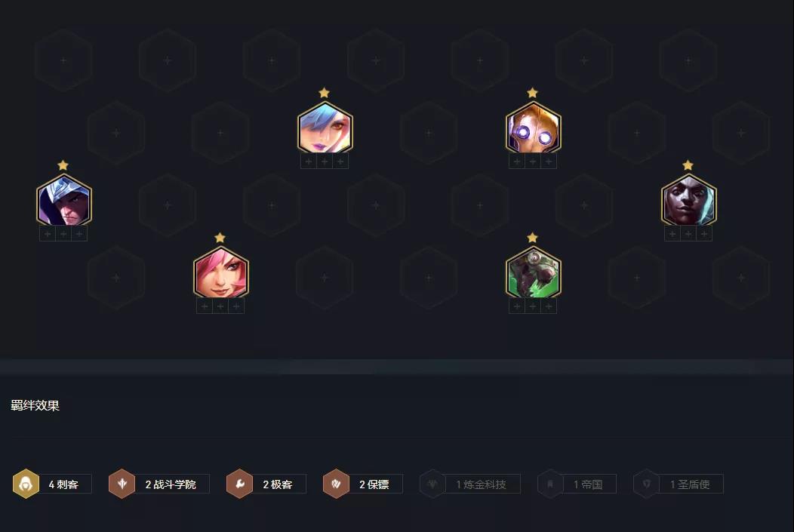Image resolution: width=794 pixels, height=532 pixels.
Task: Click the pink-haired champion portrait
Action: (x=221, y=273)
